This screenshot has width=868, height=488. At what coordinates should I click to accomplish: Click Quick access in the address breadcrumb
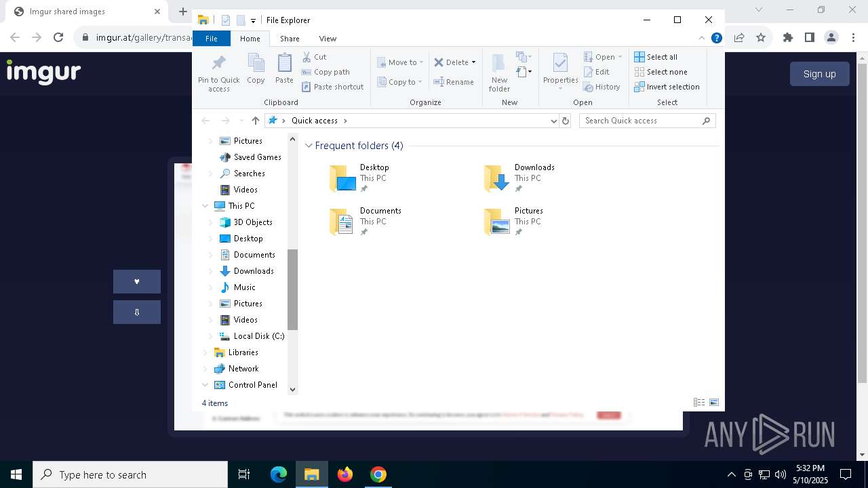pos(315,121)
